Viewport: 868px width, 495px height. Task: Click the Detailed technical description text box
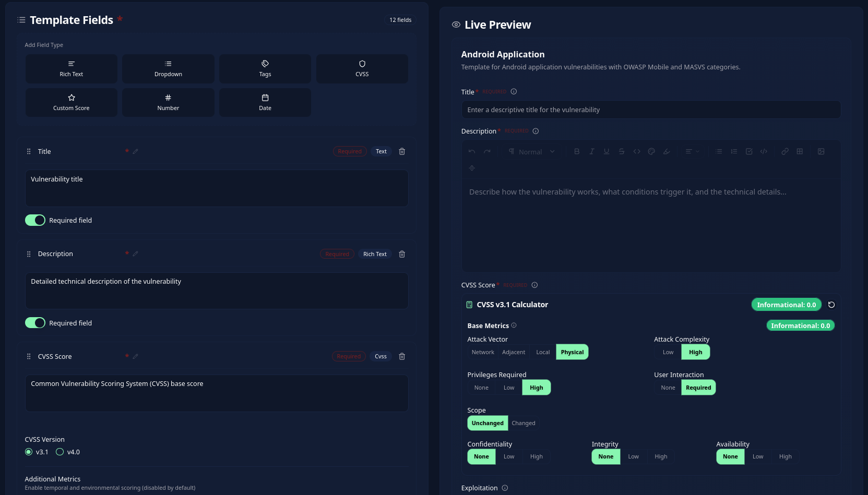pos(217,291)
